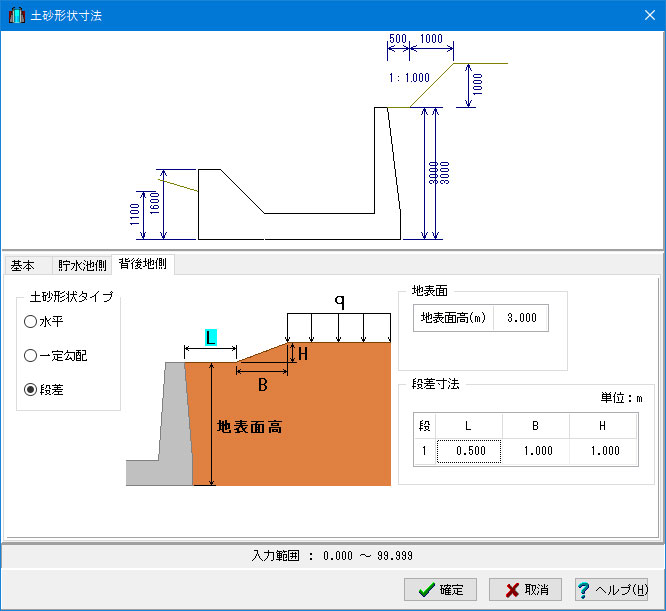Click the B column header
The height and width of the screenshot is (611, 666).
536,425
